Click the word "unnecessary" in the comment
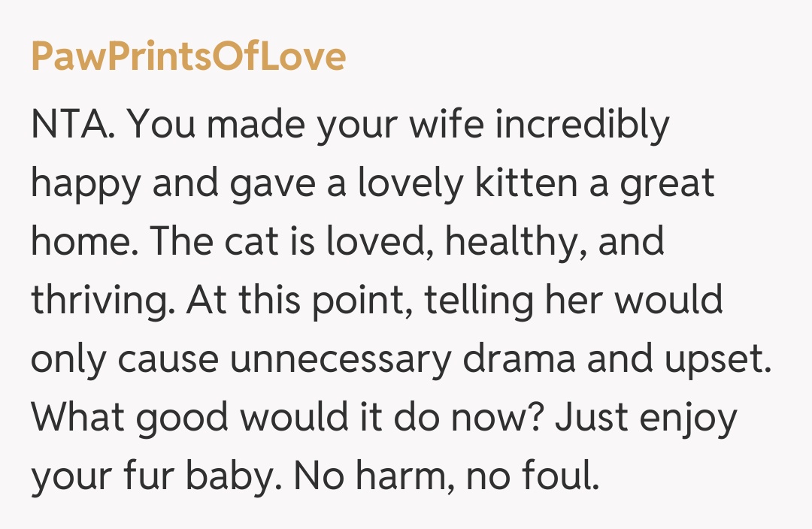This screenshot has width=812, height=529. click(340, 358)
